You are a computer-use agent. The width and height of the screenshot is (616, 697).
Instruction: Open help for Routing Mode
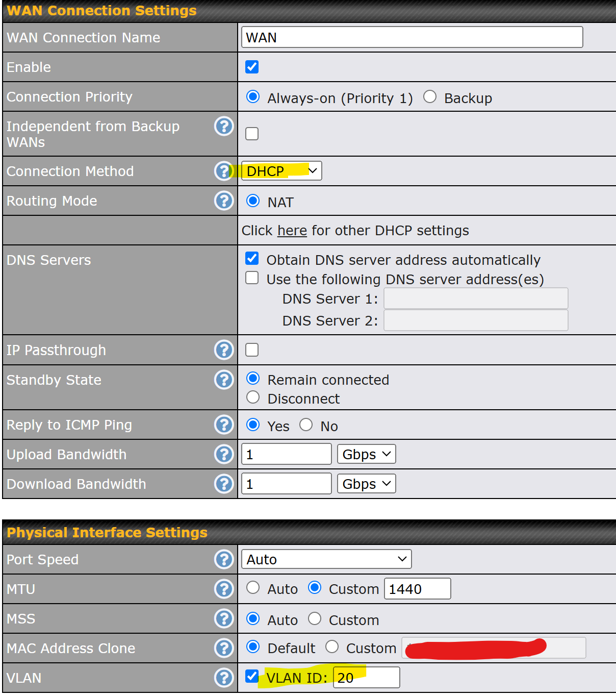tap(224, 201)
